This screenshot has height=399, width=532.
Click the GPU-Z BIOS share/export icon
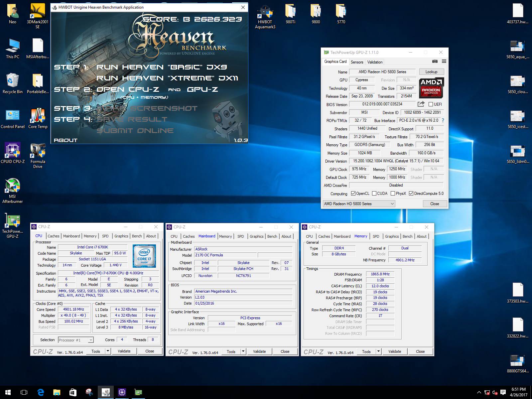coord(421,104)
